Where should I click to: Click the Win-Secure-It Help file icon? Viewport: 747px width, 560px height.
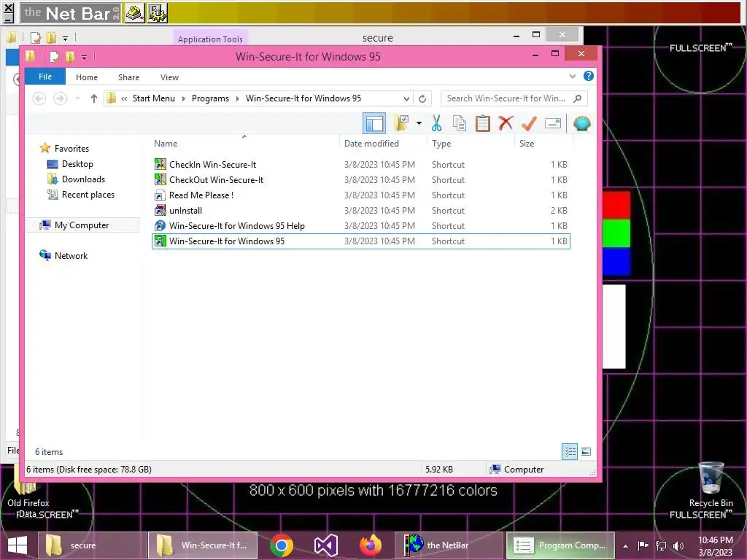(x=160, y=225)
